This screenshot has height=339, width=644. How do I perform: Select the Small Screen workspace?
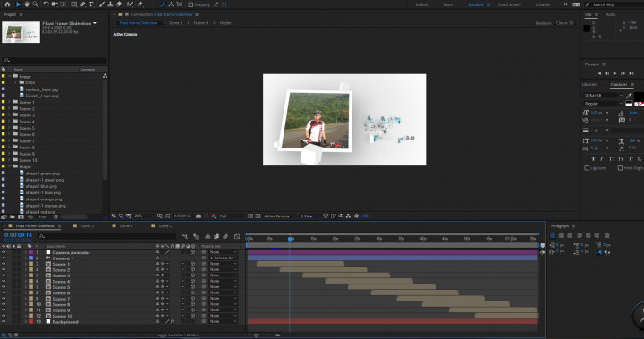(x=509, y=4)
